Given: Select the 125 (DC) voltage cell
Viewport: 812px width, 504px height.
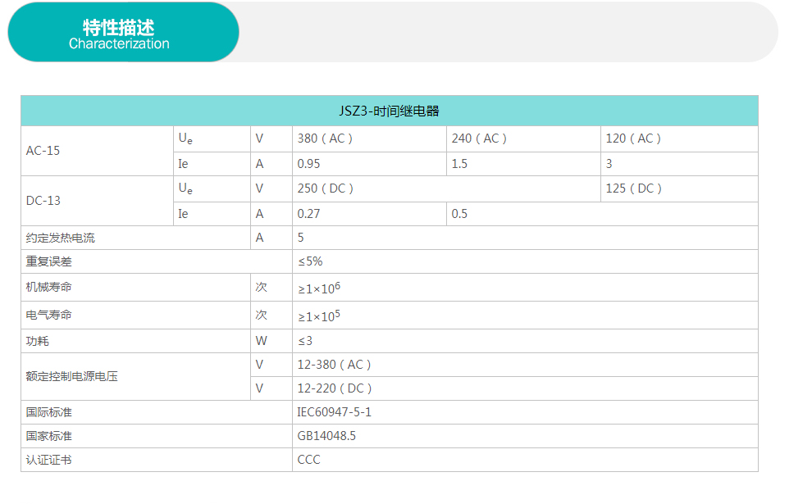Looking at the screenshot, I should [x=634, y=188].
